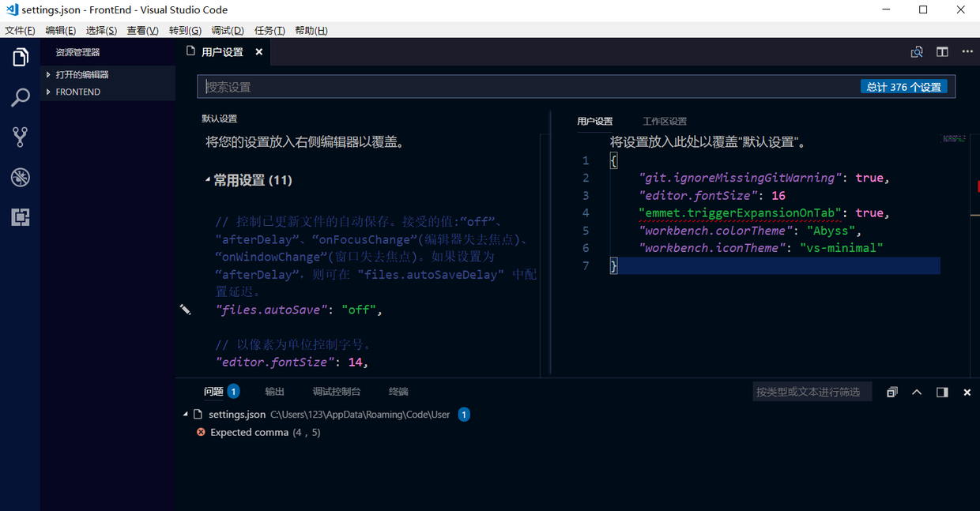Click the 16 font size value
980x511 pixels.
[x=778, y=195]
